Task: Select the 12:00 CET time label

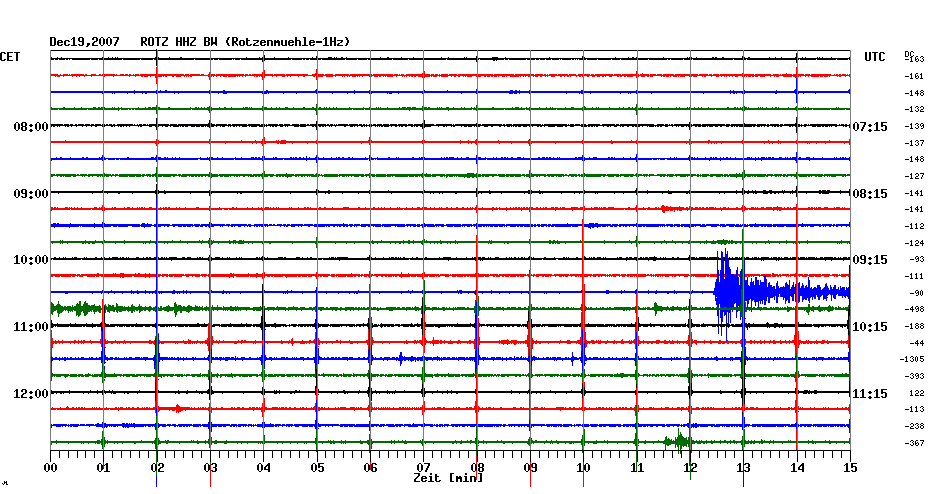Action: 31,394
